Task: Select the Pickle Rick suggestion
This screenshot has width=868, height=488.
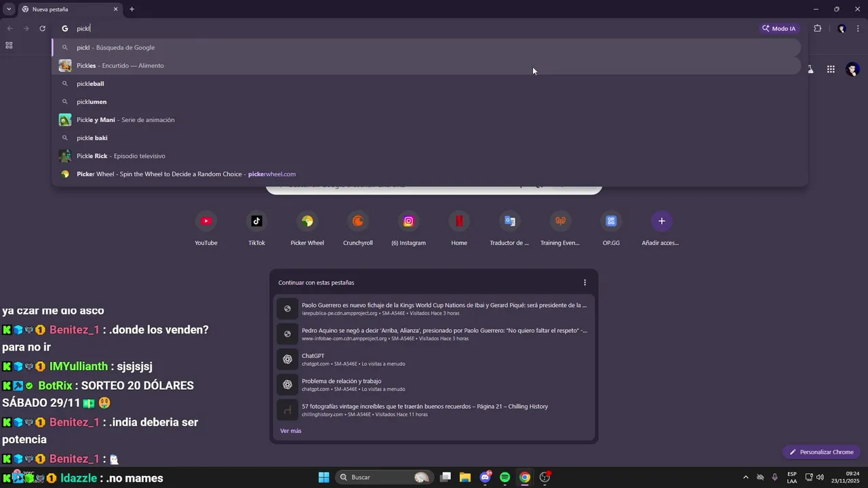Action: click(x=427, y=156)
